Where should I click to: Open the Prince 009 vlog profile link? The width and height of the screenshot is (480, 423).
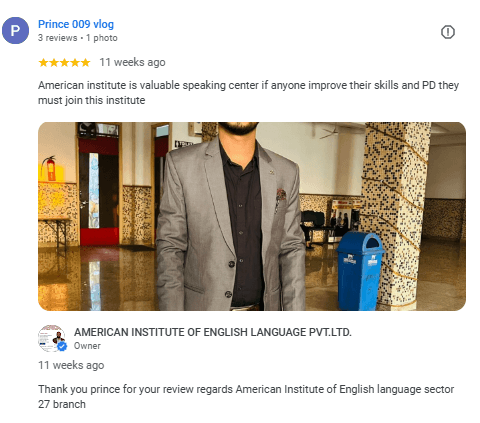click(76, 24)
